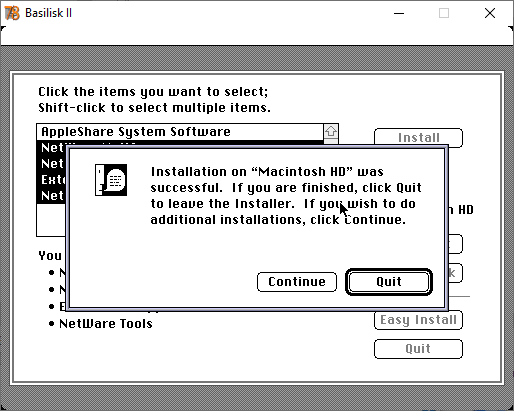Screen dimensions: 514x411
Task: Click the NetWare Tools bullet item
Action: pos(106,324)
